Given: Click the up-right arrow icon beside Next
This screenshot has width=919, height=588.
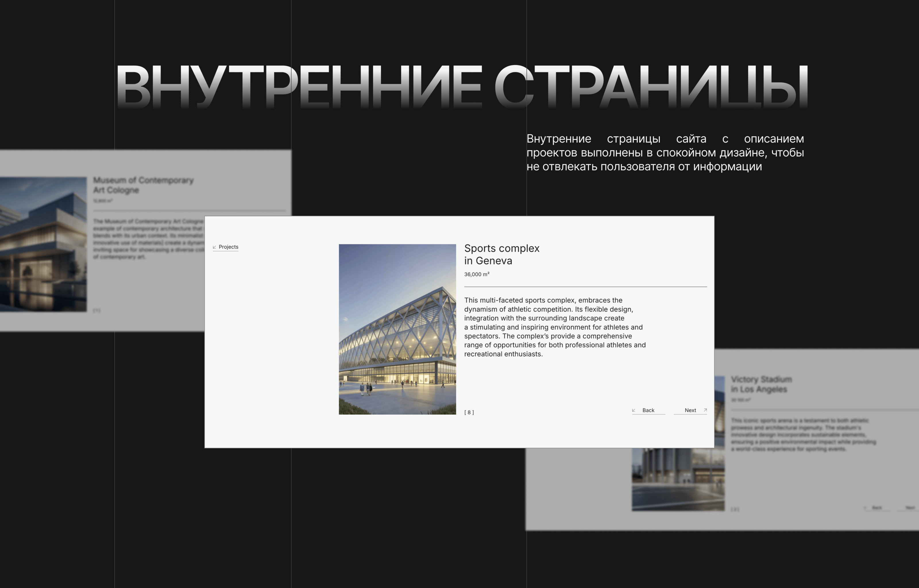Looking at the screenshot, I should [x=705, y=410].
